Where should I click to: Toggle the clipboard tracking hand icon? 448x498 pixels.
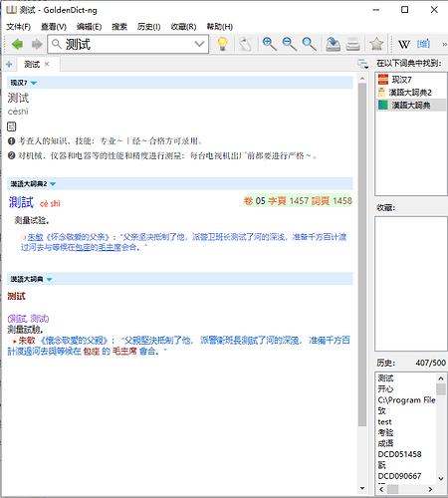[245, 44]
